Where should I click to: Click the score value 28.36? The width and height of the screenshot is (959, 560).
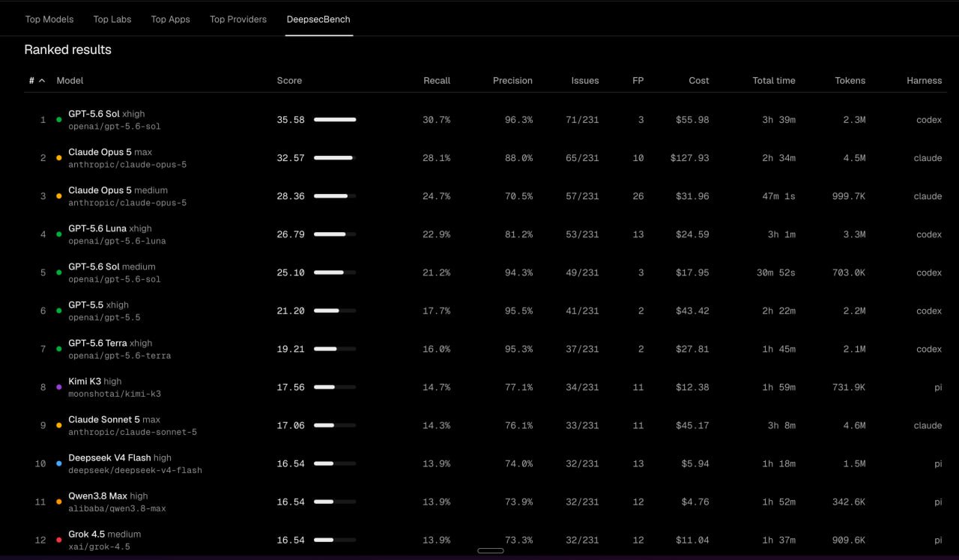(x=291, y=196)
